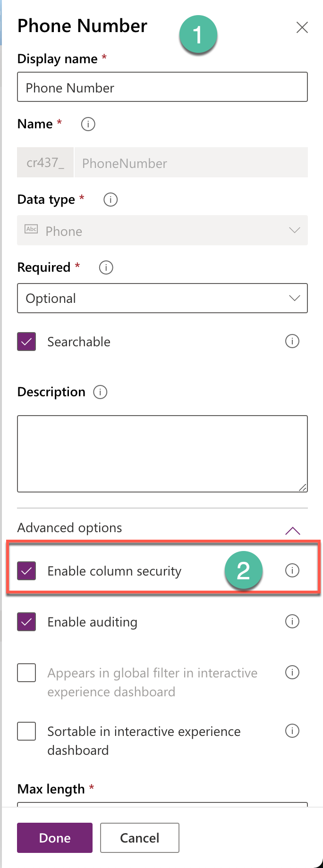Show info for Enable column security
The height and width of the screenshot is (868, 323).
point(292,570)
